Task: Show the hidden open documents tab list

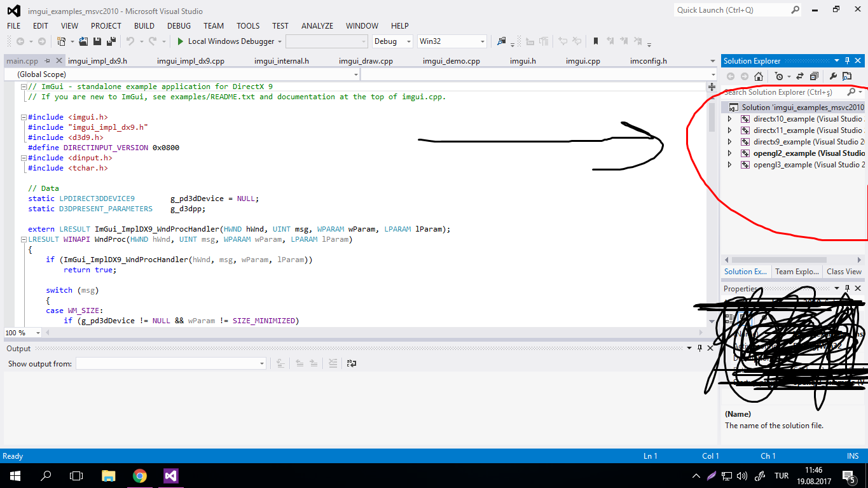Action: (712, 61)
